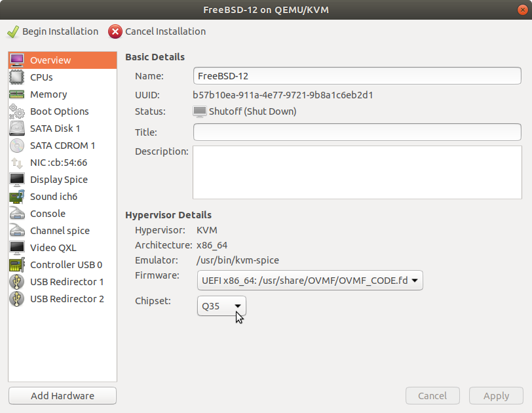Click the Cancel button at bottom right
Image resolution: width=532 pixels, height=413 pixels.
tap(432, 396)
